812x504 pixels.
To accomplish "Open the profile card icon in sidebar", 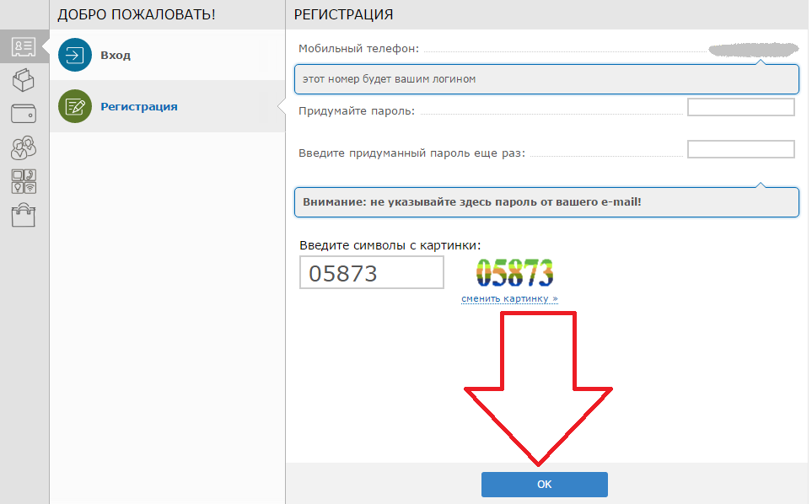I will (24, 46).
